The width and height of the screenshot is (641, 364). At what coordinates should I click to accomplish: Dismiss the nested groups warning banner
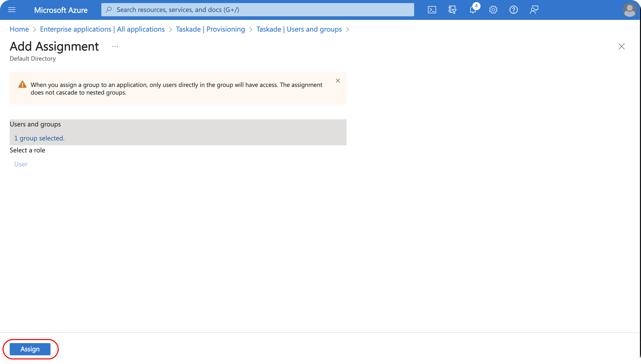coord(338,81)
